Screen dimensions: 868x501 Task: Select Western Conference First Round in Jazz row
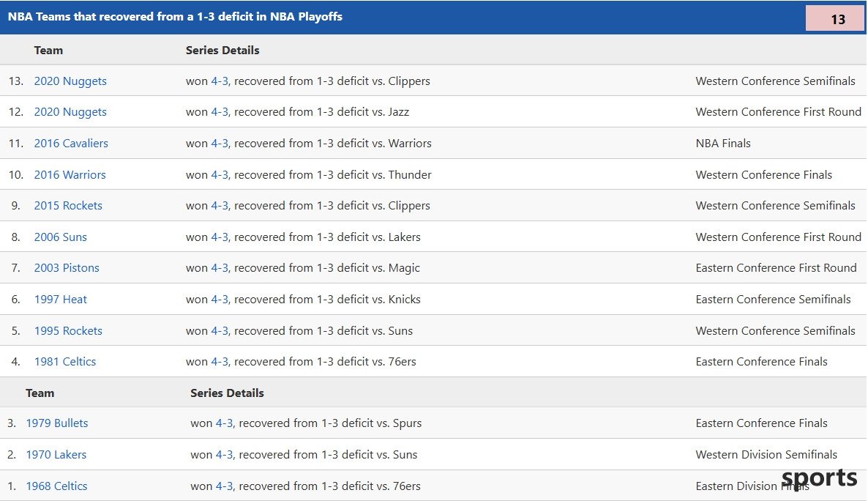coord(778,112)
